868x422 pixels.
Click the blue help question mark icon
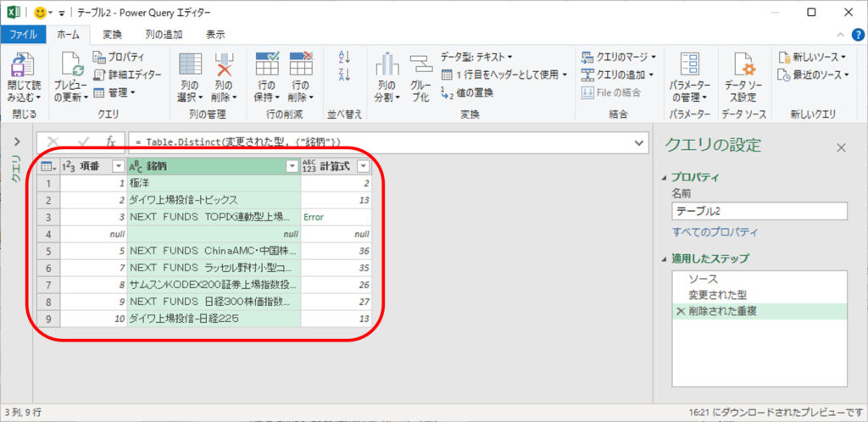pos(857,35)
